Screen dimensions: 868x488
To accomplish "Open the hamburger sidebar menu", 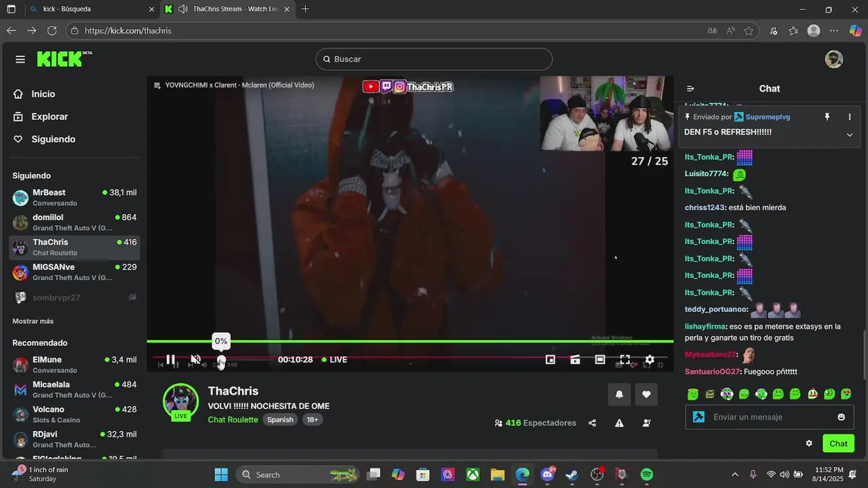I will pyautogui.click(x=20, y=60).
